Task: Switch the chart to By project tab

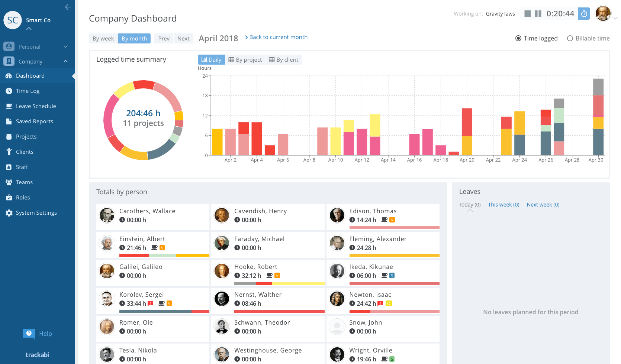Action: [x=245, y=60]
